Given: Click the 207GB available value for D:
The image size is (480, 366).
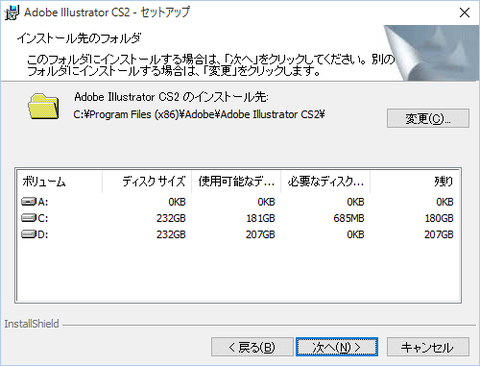Looking at the screenshot, I should (x=261, y=235).
